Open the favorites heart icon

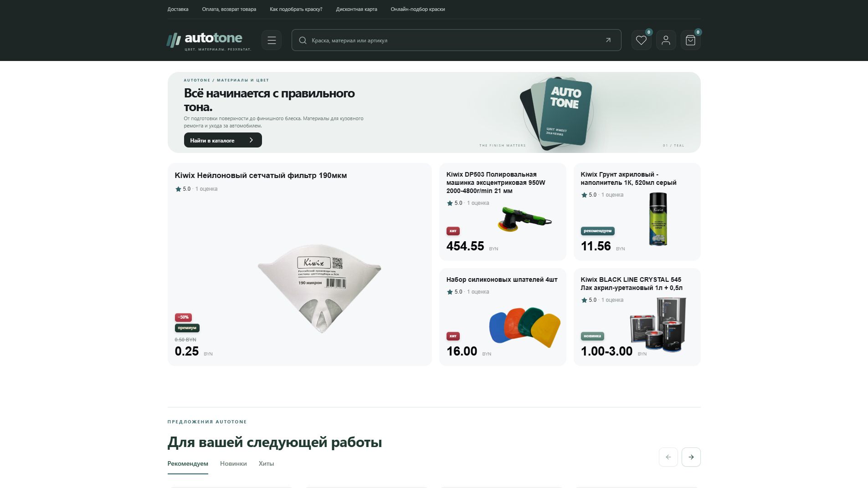pyautogui.click(x=641, y=40)
